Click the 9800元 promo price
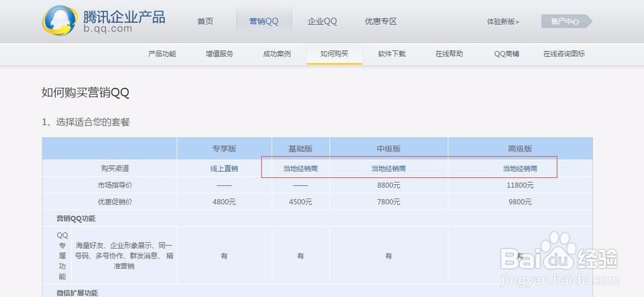The width and height of the screenshot is (644, 297). click(520, 202)
